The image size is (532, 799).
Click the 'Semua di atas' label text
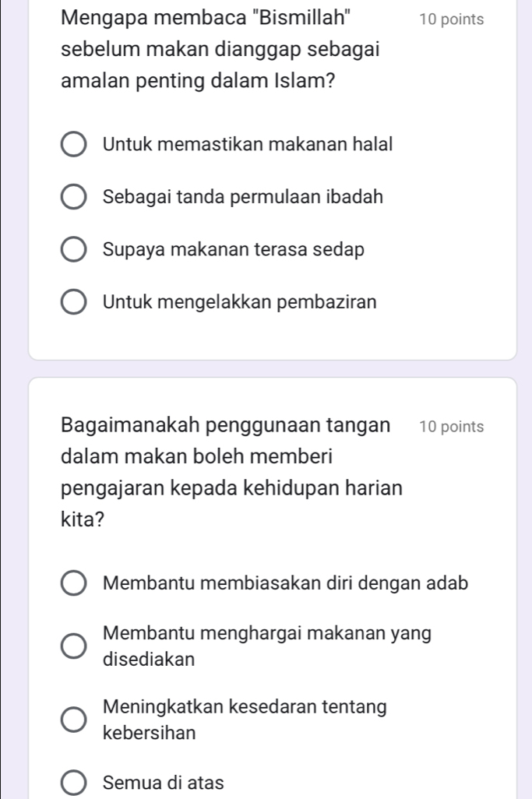point(163,783)
